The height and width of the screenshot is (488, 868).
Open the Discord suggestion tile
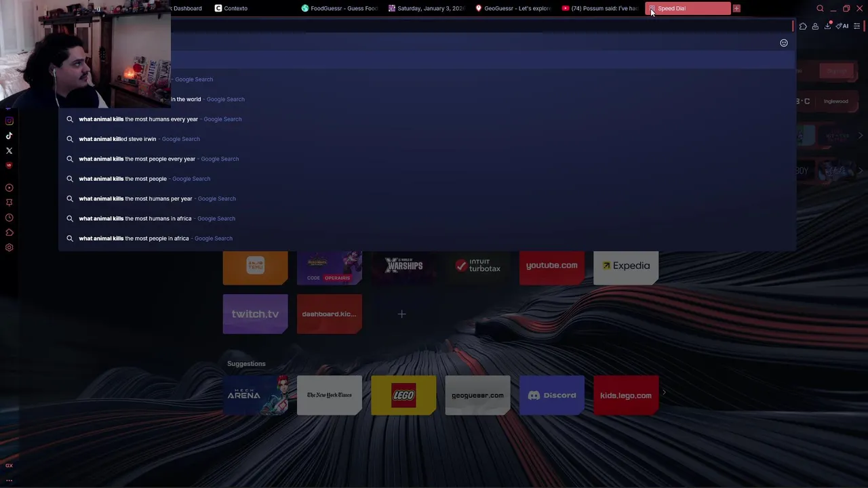[x=552, y=395]
